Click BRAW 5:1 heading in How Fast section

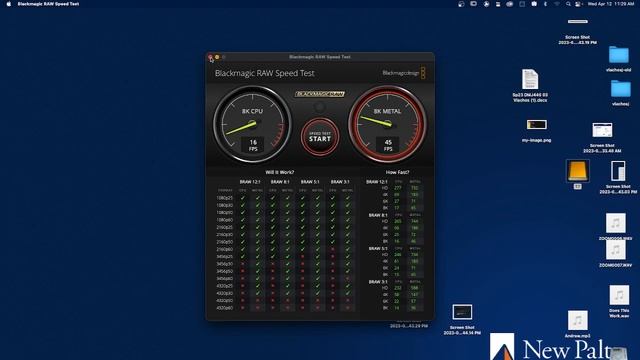click(x=378, y=249)
